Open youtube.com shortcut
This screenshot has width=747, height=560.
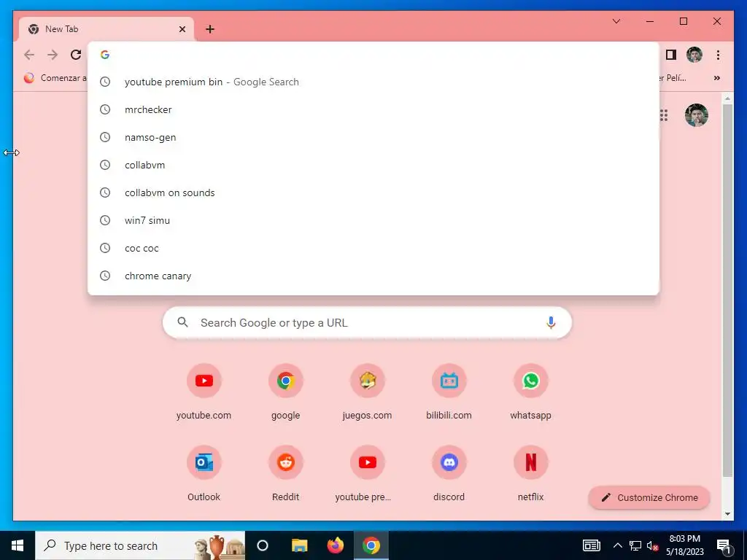pos(204,392)
